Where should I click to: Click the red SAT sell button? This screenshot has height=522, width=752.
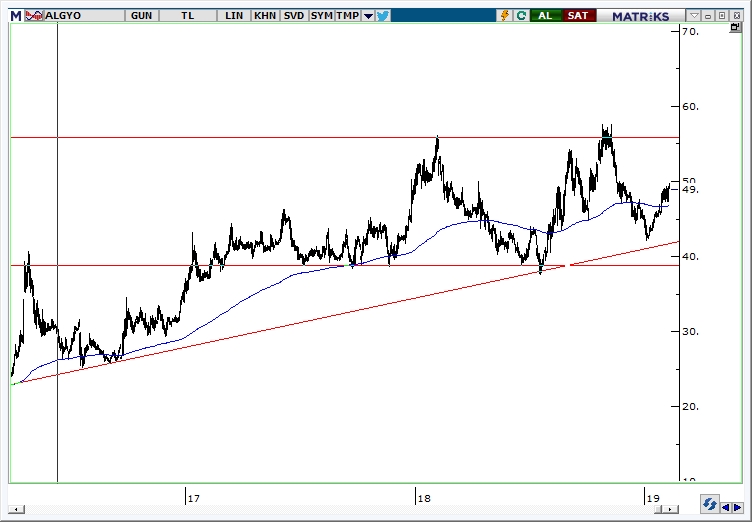pyautogui.click(x=577, y=16)
